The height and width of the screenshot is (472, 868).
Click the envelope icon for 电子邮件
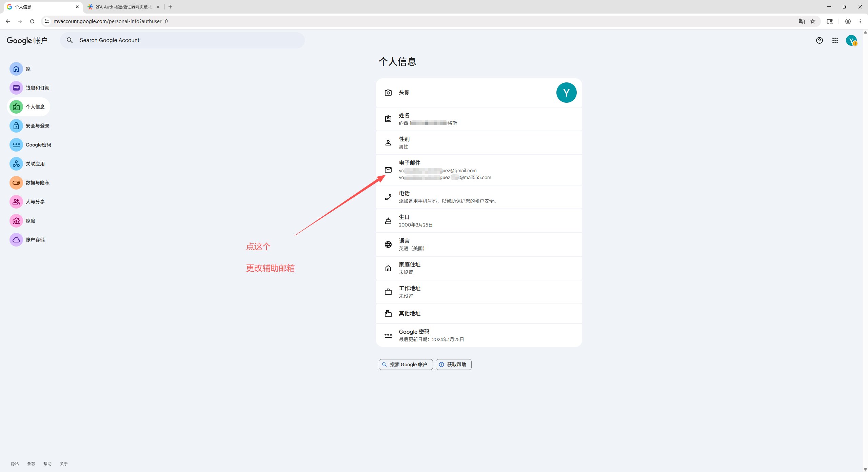coord(388,170)
